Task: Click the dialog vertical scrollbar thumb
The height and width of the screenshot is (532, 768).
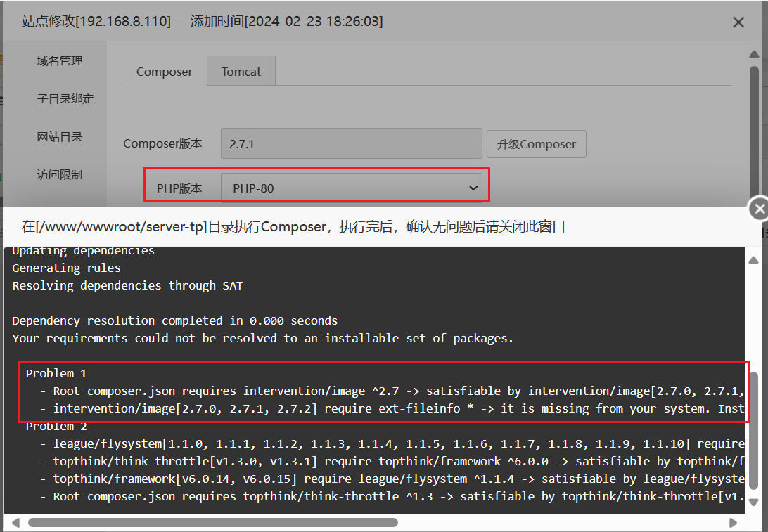Action: coord(754,135)
